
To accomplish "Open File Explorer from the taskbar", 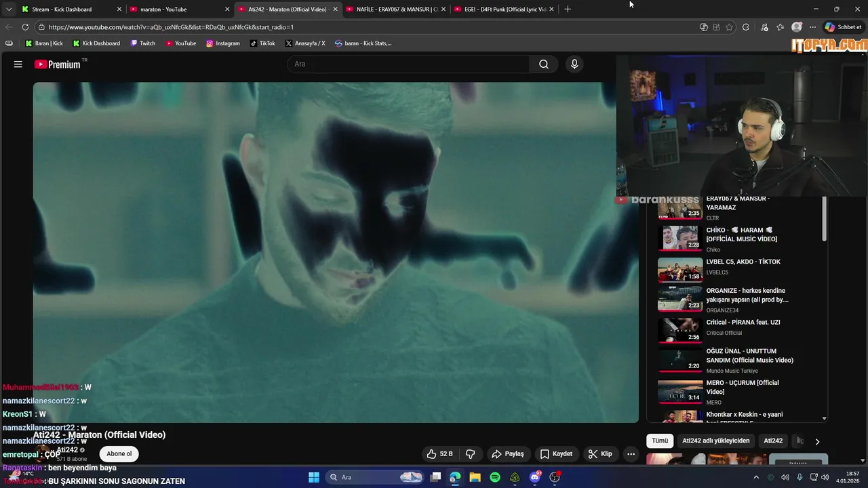I will (475, 477).
